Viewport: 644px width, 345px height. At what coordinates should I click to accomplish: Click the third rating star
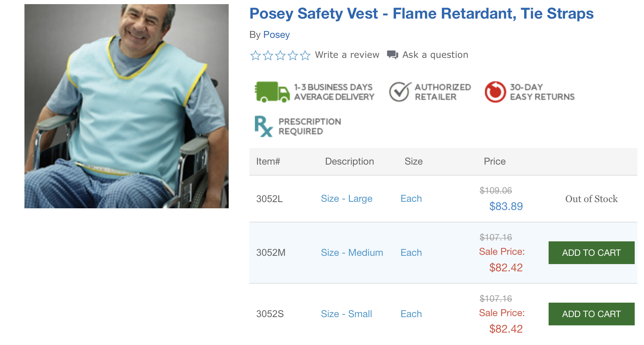click(x=280, y=55)
